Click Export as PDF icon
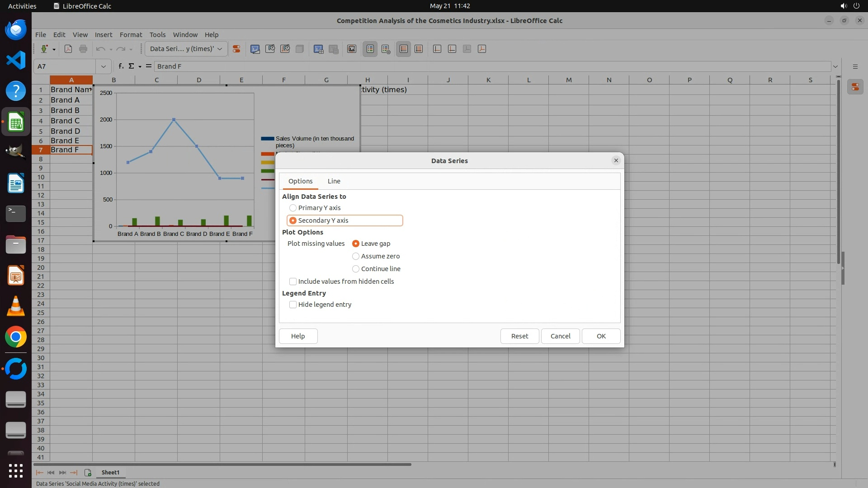Image resolution: width=868 pixels, height=488 pixels. pos(68,49)
